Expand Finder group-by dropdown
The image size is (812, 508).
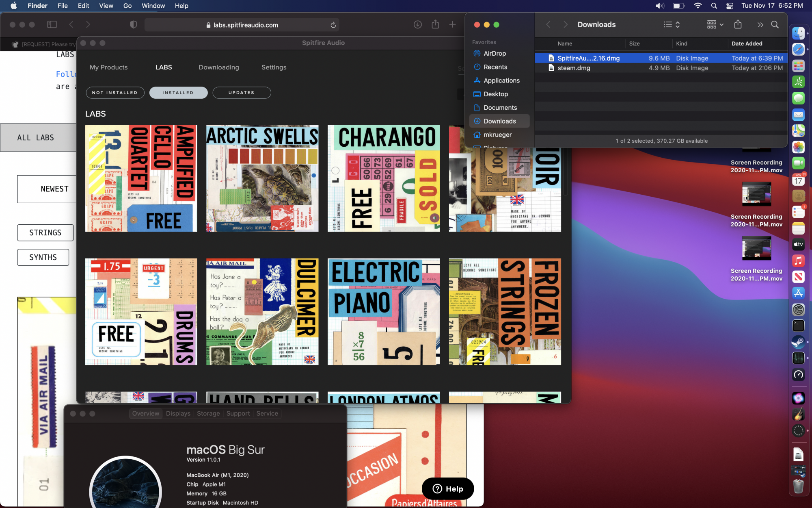click(715, 25)
